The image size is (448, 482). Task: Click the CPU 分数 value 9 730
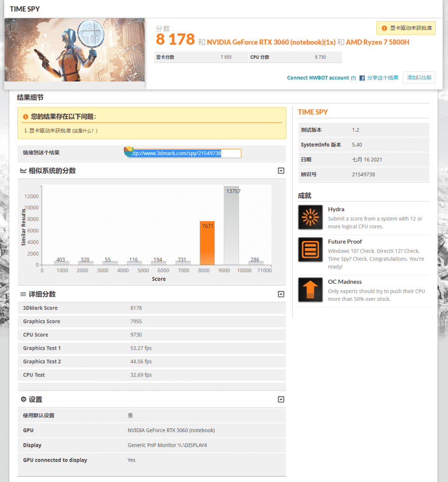(x=320, y=57)
